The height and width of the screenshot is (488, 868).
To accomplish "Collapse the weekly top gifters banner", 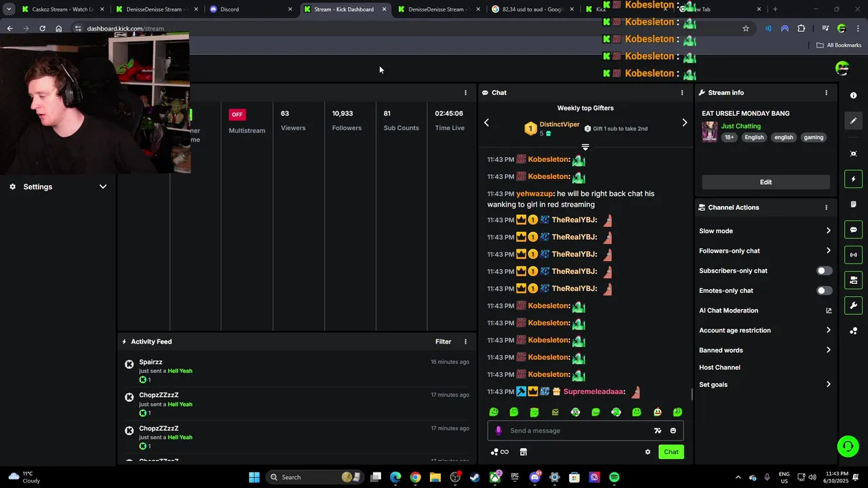I will (585, 147).
